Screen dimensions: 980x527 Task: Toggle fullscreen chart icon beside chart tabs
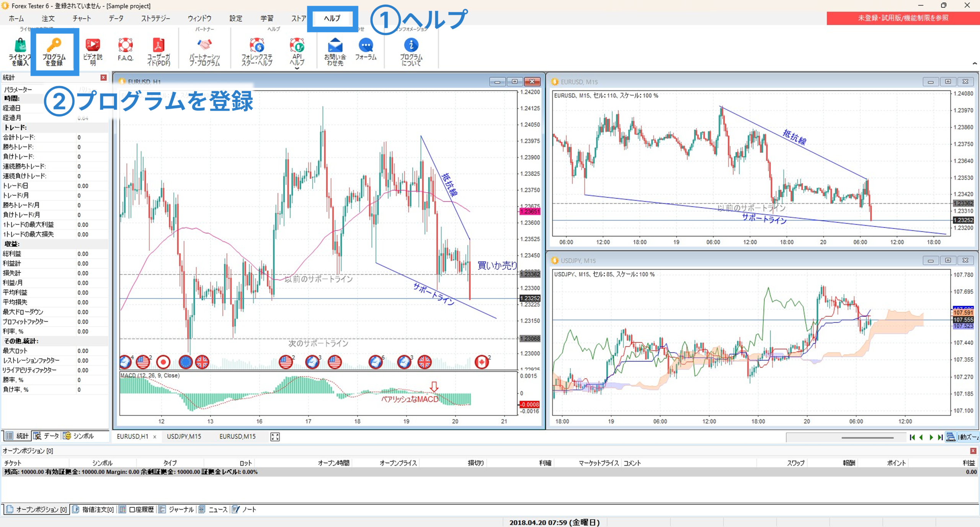275,437
